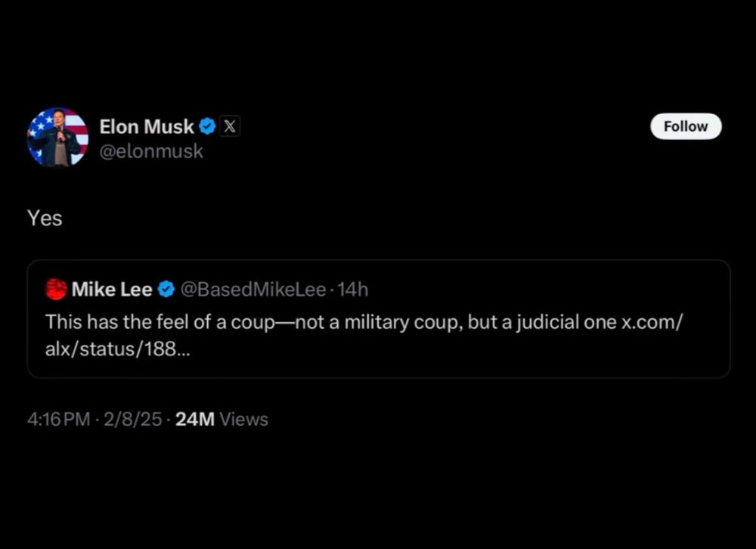Click Mike Lee's verified checkmark badge
Screen dimensions: 756x549
[166, 289]
